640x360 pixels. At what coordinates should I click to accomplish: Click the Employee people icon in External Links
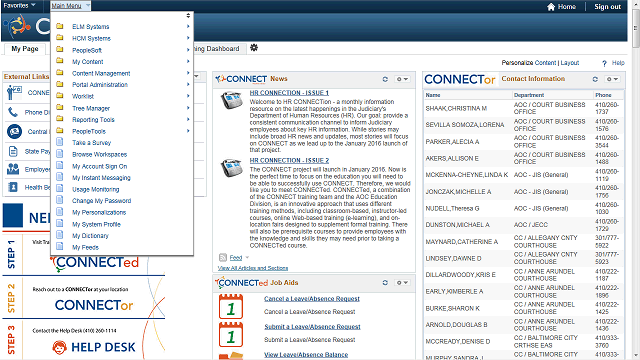pyautogui.click(x=13, y=169)
